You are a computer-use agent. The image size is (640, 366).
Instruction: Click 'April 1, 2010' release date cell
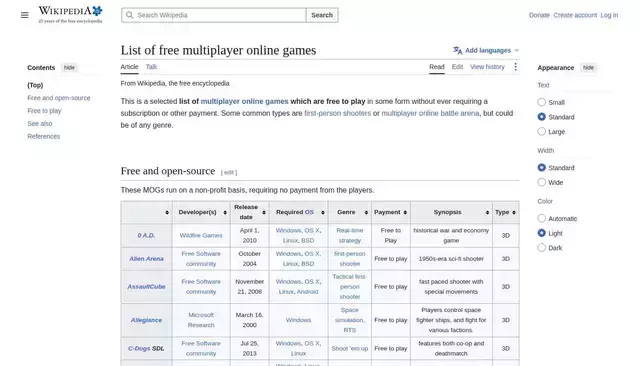pyautogui.click(x=249, y=235)
